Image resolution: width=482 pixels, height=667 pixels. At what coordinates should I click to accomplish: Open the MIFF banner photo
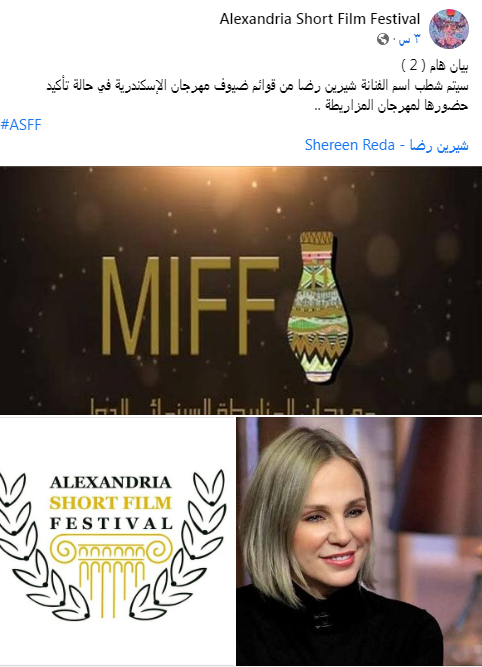point(241,290)
